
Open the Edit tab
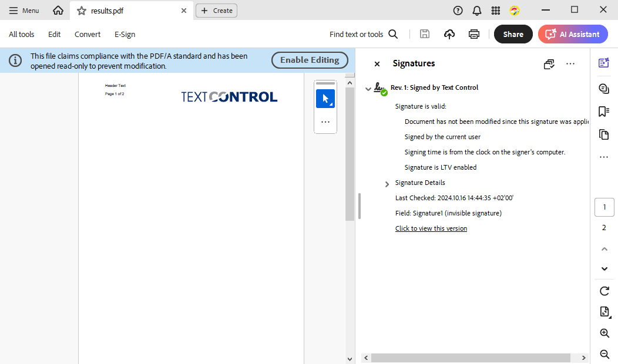(x=55, y=34)
